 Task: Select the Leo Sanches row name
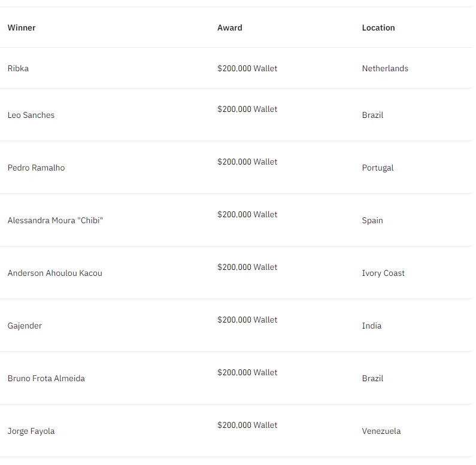pos(31,115)
